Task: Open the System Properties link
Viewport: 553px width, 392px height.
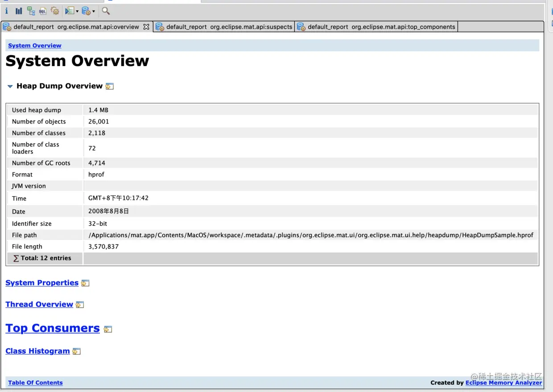Action: (x=42, y=283)
